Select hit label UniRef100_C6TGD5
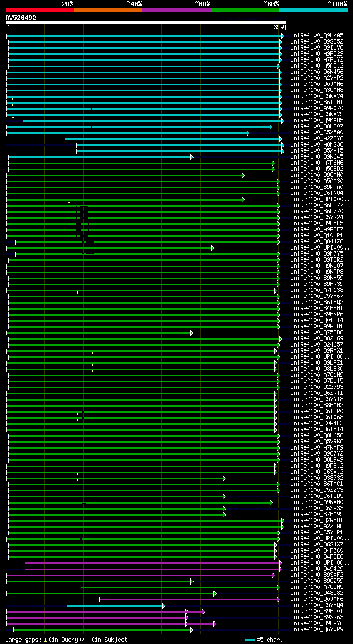353x644 pixels. 317,496
